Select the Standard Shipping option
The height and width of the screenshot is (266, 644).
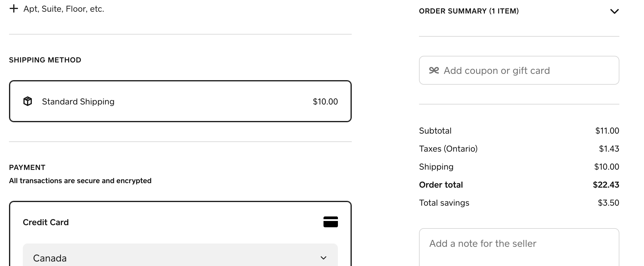point(180,101)
